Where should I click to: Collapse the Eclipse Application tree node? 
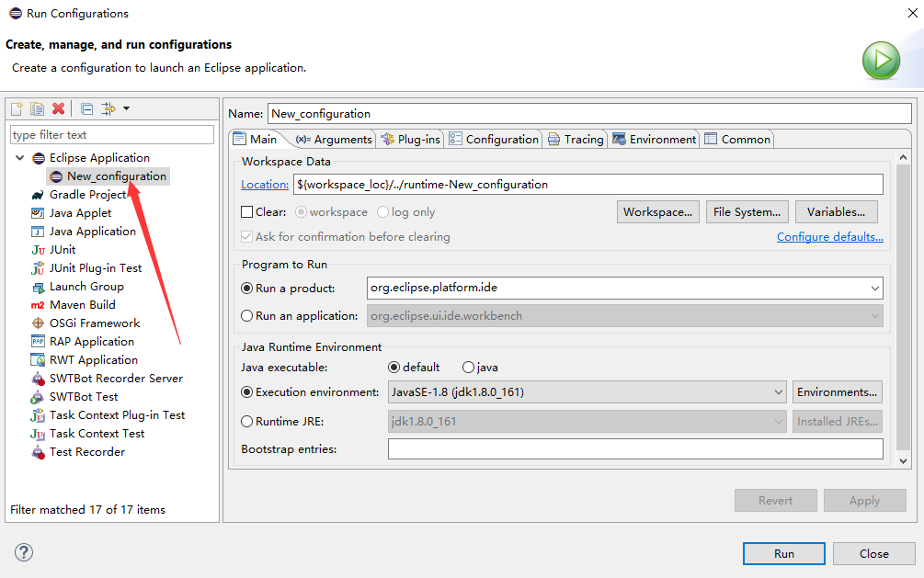coord(20,158)
